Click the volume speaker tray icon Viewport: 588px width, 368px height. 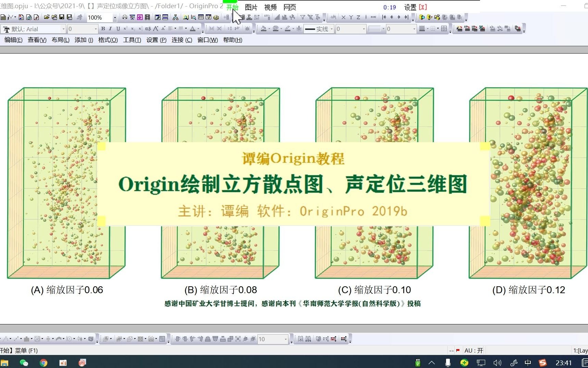[497, 363]
